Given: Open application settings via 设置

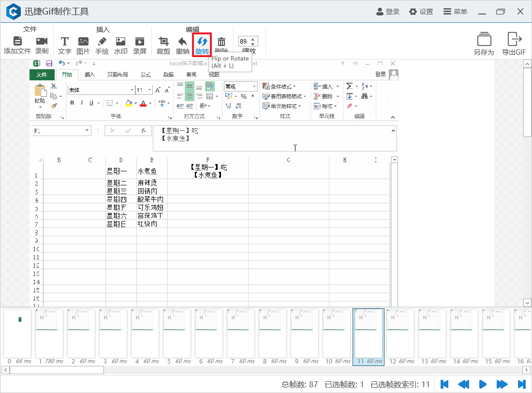Looking at the screenshot, I should 421,11.
